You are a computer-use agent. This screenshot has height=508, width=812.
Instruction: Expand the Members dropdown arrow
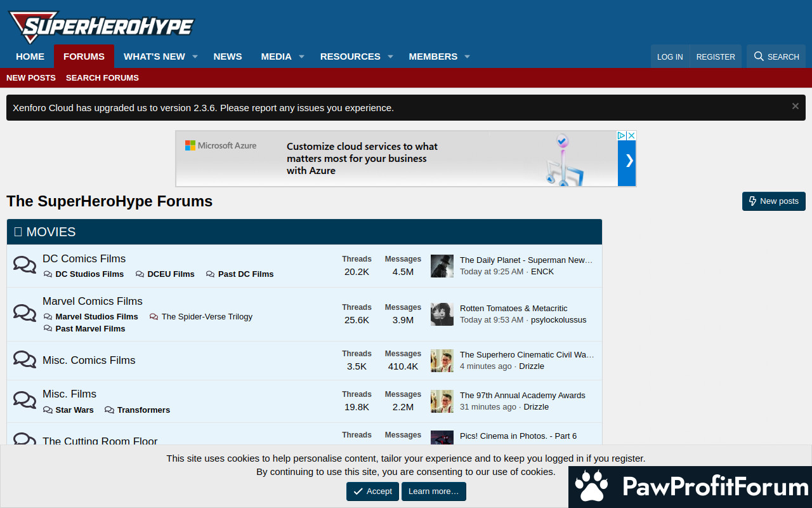coord(468,57)
